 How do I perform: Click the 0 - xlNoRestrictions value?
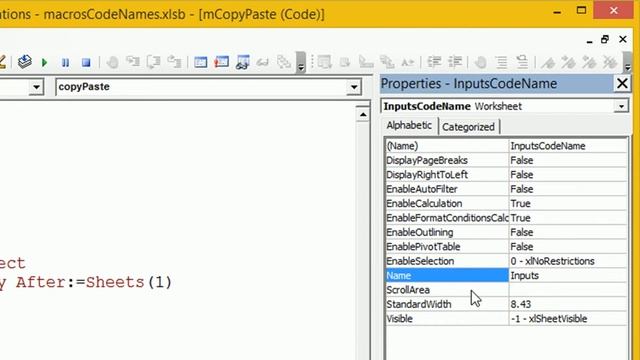[568, 261]
